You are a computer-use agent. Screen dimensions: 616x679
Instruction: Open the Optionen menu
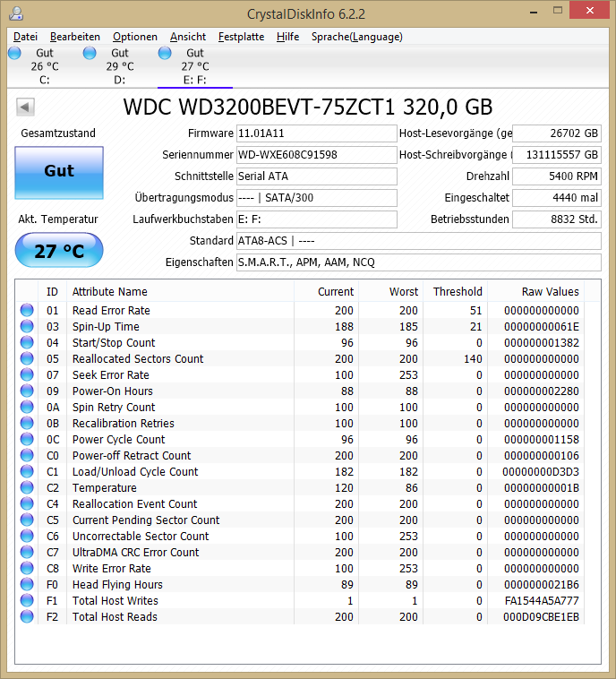[134, 37]
